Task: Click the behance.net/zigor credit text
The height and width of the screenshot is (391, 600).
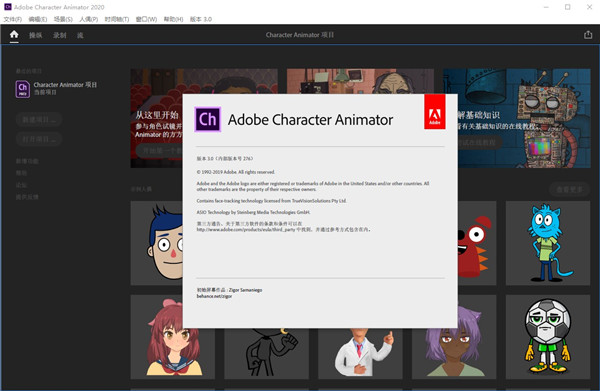Action: coord(214,296)
